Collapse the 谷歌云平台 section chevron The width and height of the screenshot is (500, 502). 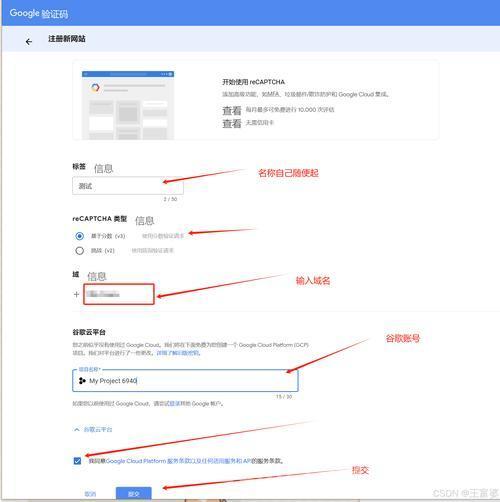point(77,429)
